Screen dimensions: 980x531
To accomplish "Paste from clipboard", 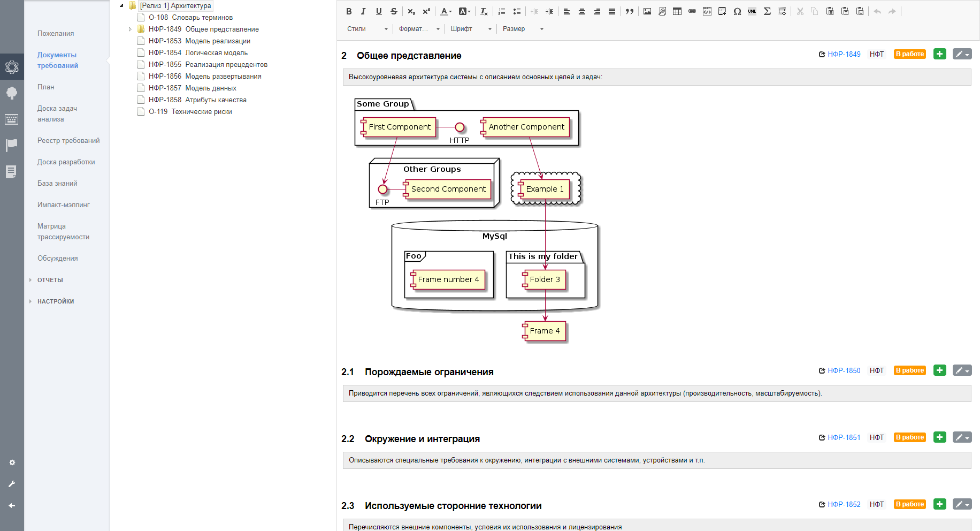I will [830, 11].
